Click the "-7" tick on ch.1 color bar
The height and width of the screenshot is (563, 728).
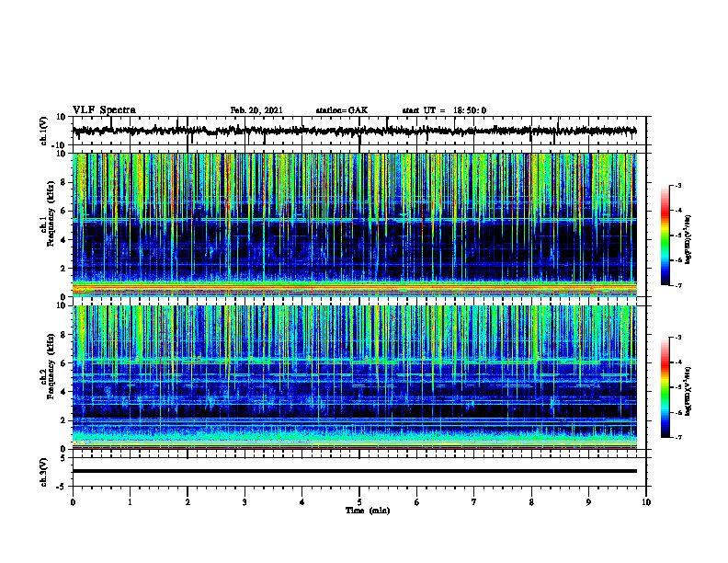pyautogui.click(x=678, y=285)
